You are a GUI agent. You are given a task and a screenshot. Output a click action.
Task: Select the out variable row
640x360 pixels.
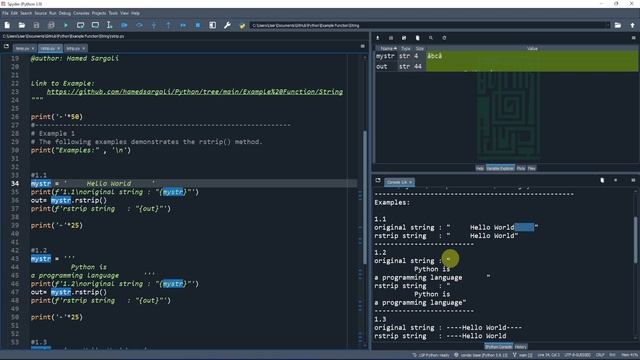pyautogui.click(x=506, y=67)
